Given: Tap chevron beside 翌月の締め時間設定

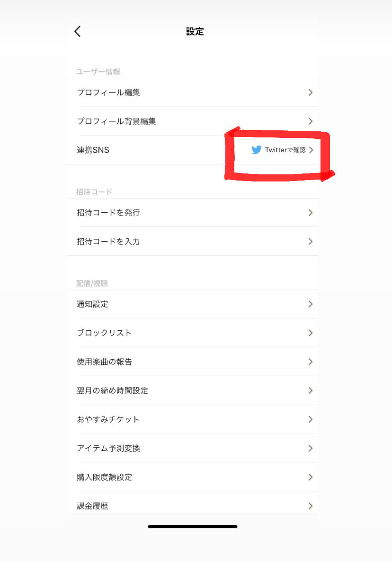Looking at the screenshot, I should tap(311, 390).
